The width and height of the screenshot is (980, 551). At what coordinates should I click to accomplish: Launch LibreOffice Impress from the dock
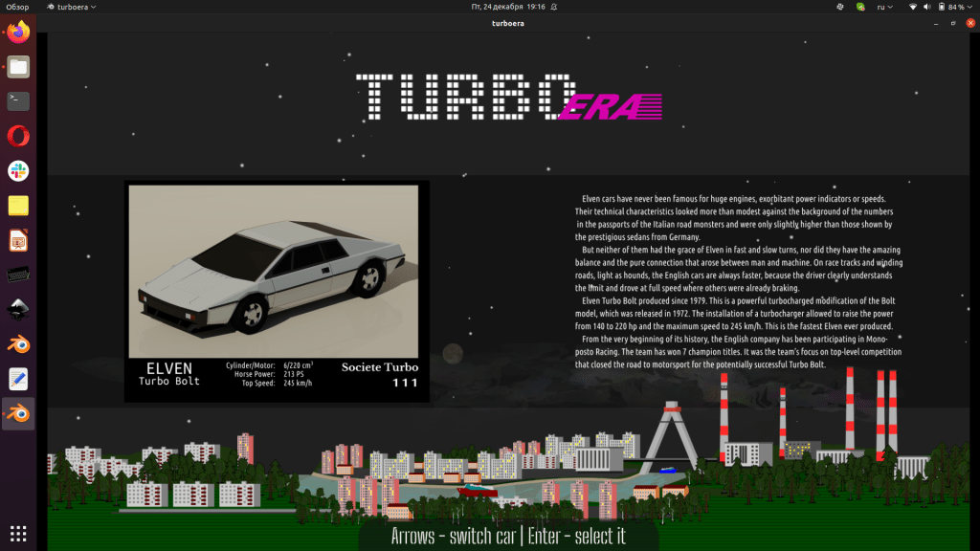(x=18, y=240)
